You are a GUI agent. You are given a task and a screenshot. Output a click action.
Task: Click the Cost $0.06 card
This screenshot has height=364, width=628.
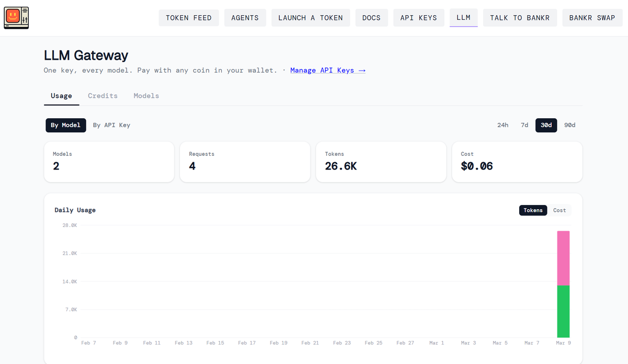tap(517, 162)
